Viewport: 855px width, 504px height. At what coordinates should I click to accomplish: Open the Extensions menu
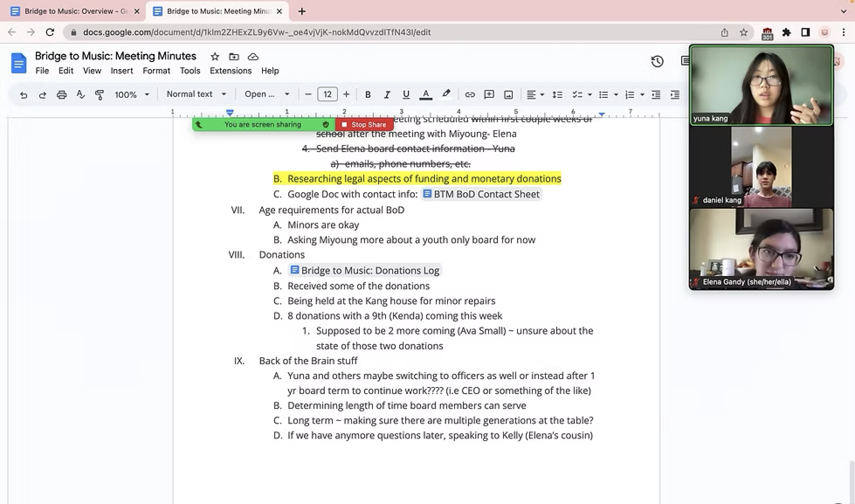(231, 71)
